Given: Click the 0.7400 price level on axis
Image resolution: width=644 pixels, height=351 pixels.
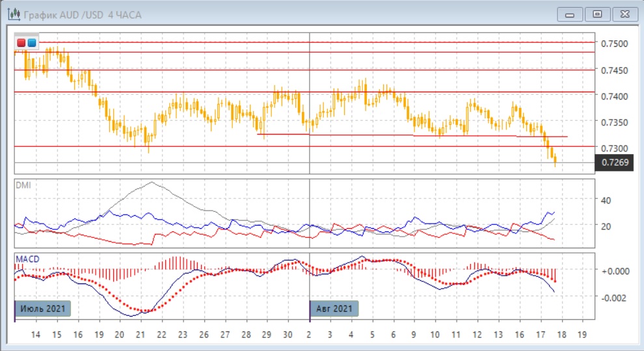Looking at the screenshot, I should tap(614, 96).
